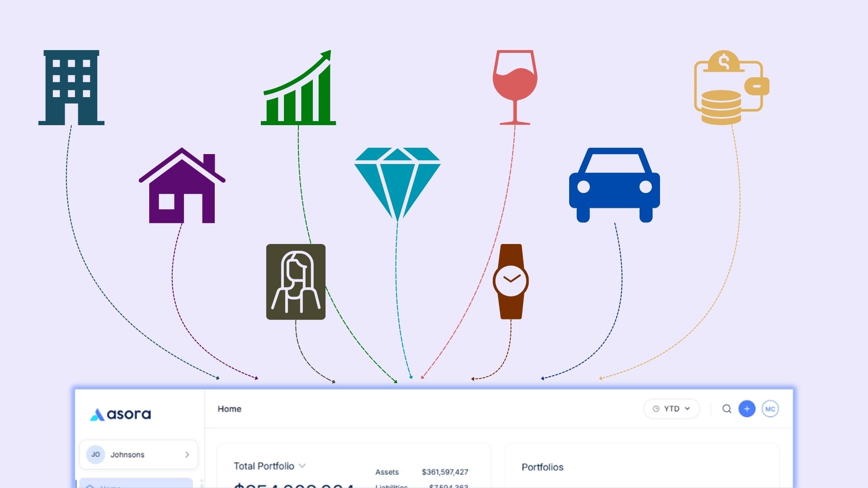This screenshot has width=868, height=488.
Task: Click the brown wristwatch icon
Action: tap(511, 281)
